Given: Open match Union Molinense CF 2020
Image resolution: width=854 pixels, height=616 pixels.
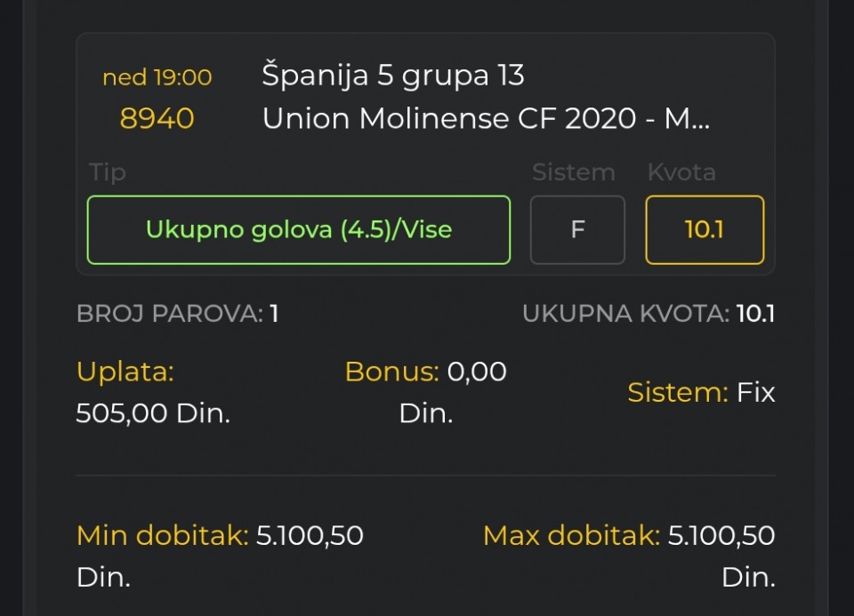Looking at the screenshot, I should click(486, 118).
